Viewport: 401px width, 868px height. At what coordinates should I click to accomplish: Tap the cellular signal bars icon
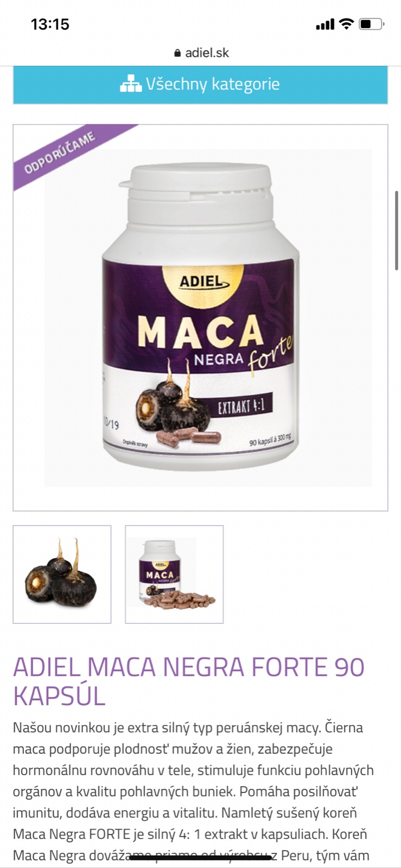325,24
